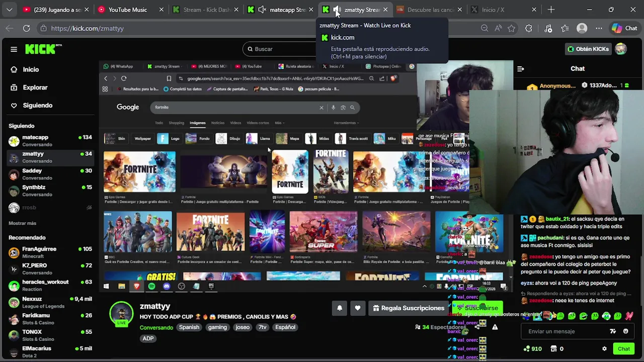The width and height of the screenshot is (644, 362).
Task: Select the joseo stream tag
Action: coord(243,327)
